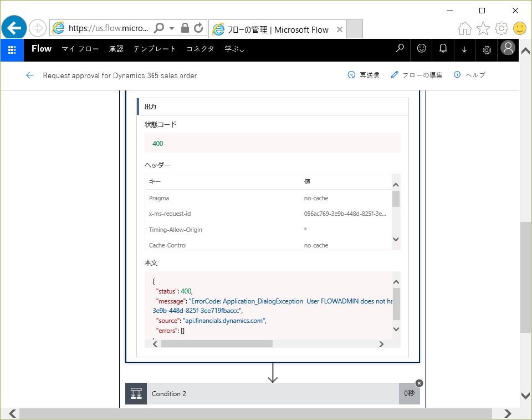
Task: Open the user account avatar
Action: 508,48
